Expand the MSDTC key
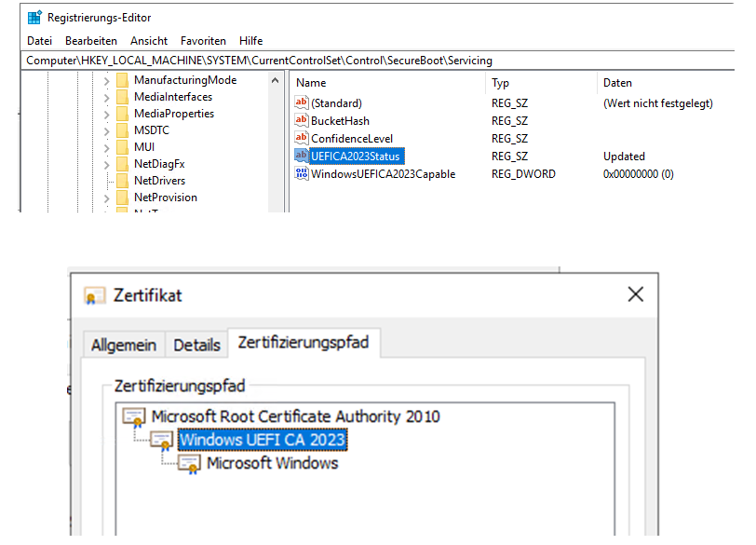The height and width of the screenshot is (545, 756). 106,131
